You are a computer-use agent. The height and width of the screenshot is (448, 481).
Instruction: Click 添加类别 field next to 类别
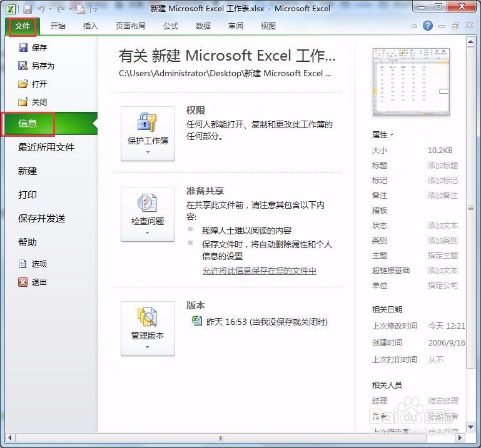coord(443,240)
